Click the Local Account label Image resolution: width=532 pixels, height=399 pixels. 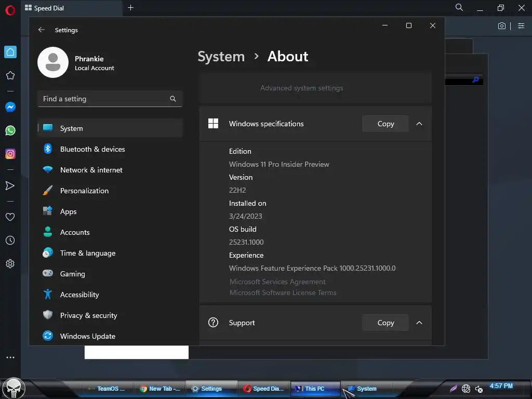95,68
